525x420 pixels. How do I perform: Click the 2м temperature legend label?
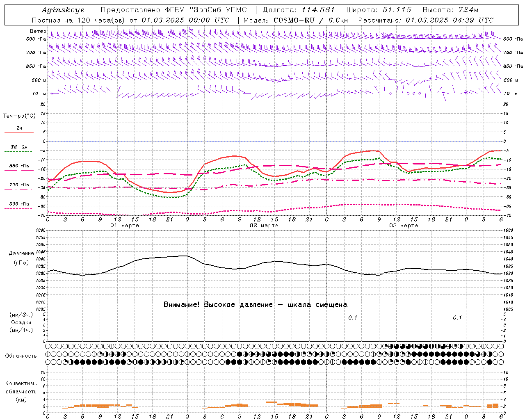coord(19,128)
